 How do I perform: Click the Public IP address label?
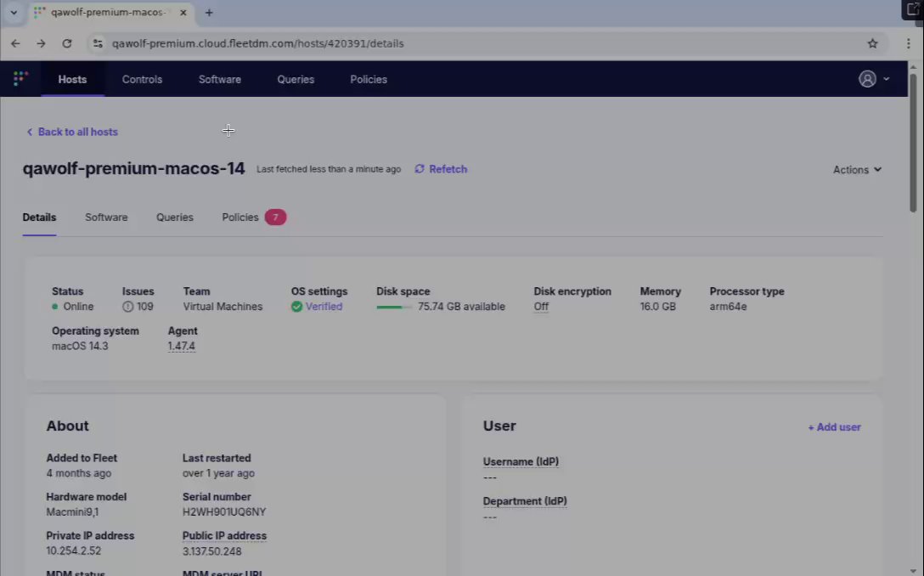pos(224,536)
